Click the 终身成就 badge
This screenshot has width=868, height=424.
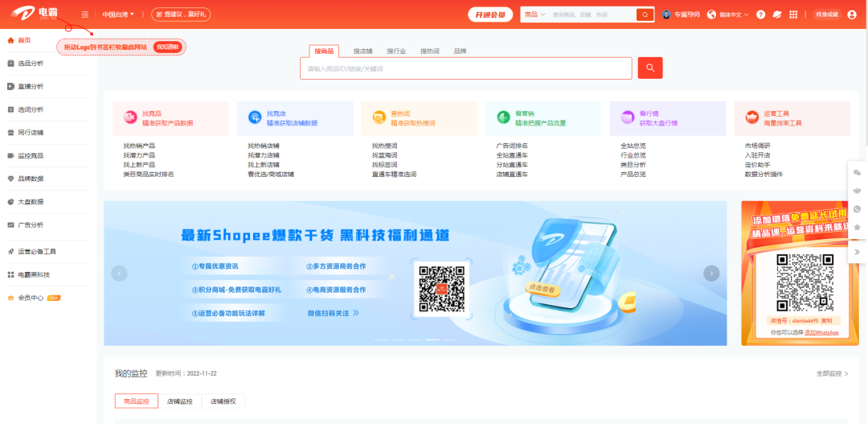tap(827, 14)
